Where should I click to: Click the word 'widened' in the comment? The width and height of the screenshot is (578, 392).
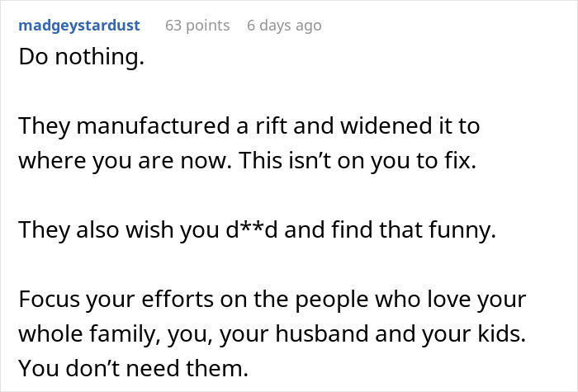(386, 125)
